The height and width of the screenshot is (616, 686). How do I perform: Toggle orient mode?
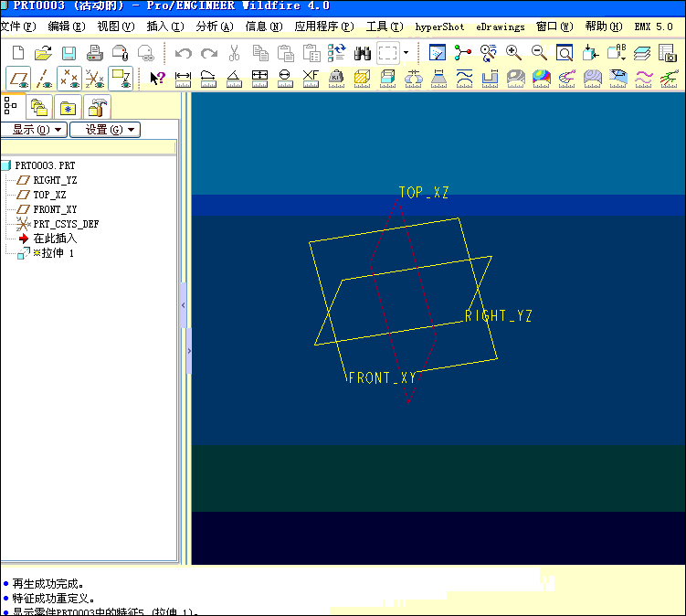click(x=488, y=53)
